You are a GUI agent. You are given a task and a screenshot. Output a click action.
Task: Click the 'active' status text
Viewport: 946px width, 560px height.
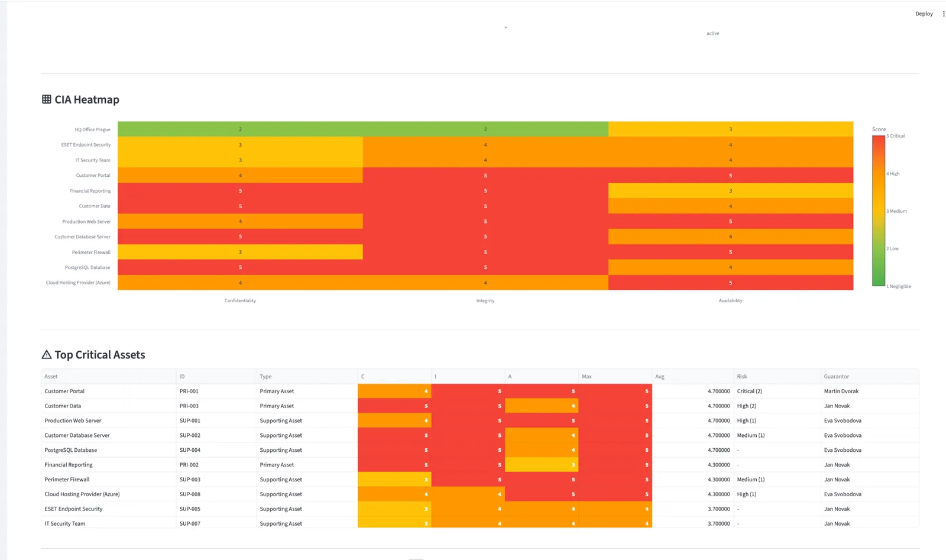712,33
